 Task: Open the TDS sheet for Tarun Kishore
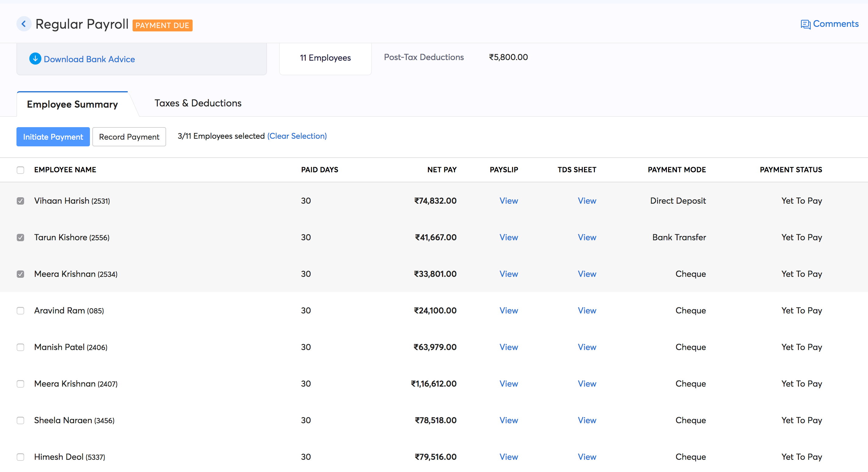tap(587, 237)
